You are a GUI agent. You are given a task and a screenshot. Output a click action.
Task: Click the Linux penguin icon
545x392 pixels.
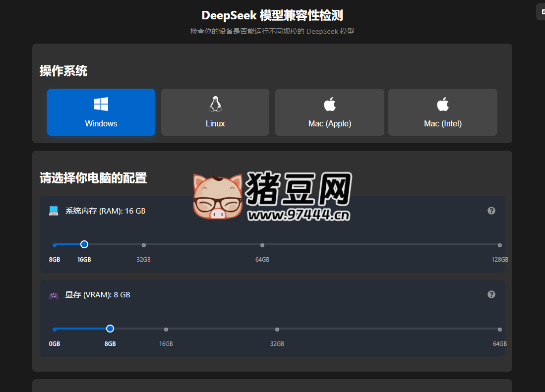pyautogui.click(x=215, y=102)
